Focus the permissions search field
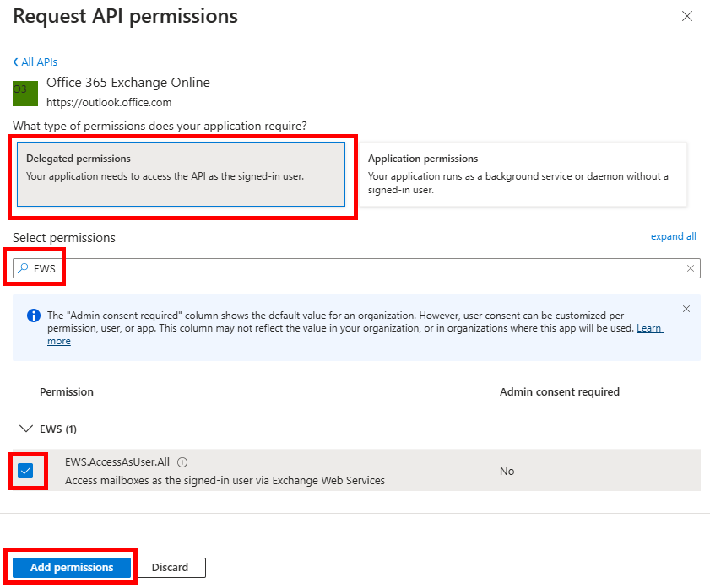The width and height of the screenshot is (710, 588). (x=356, y=268)
